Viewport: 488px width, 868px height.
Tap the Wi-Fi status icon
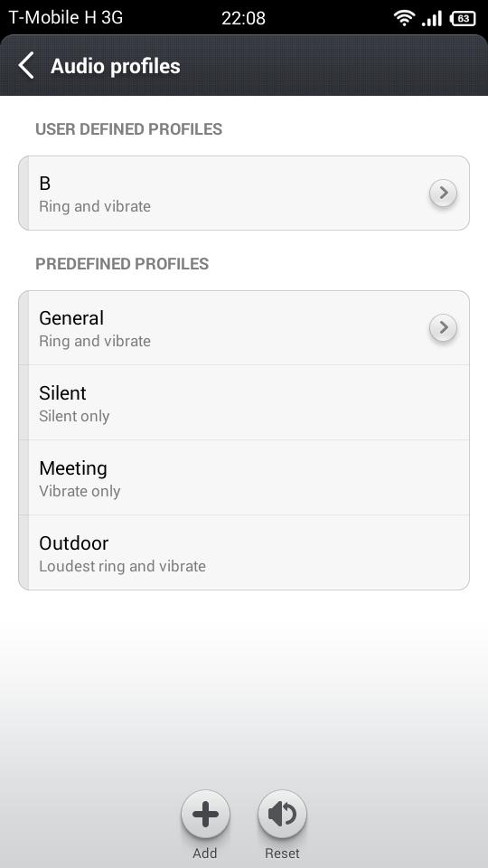coord(405,18)
